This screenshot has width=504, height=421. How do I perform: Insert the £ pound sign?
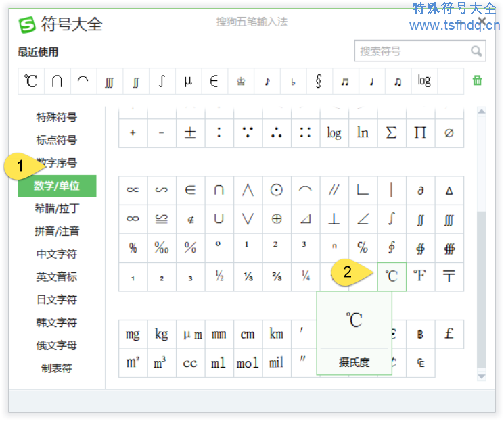pyautogui.click(x=449, y=334)
